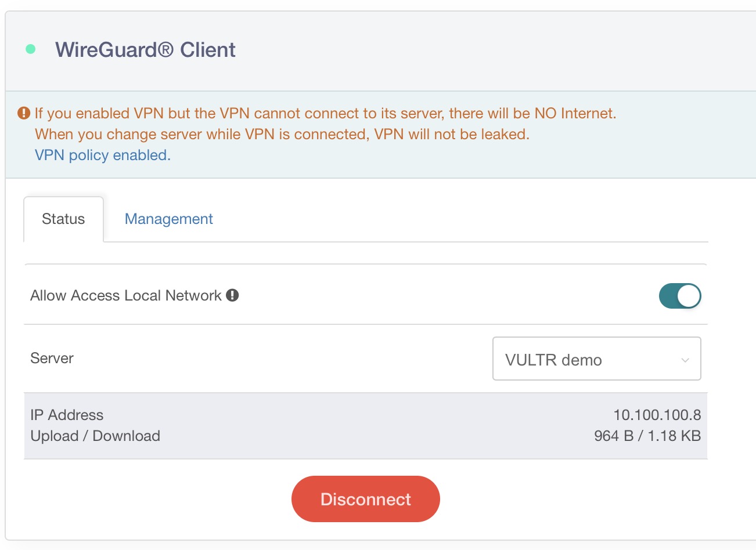Click the "Server" row label
Image resolution: width=756 pixels, height=550 pixels.
52,358
